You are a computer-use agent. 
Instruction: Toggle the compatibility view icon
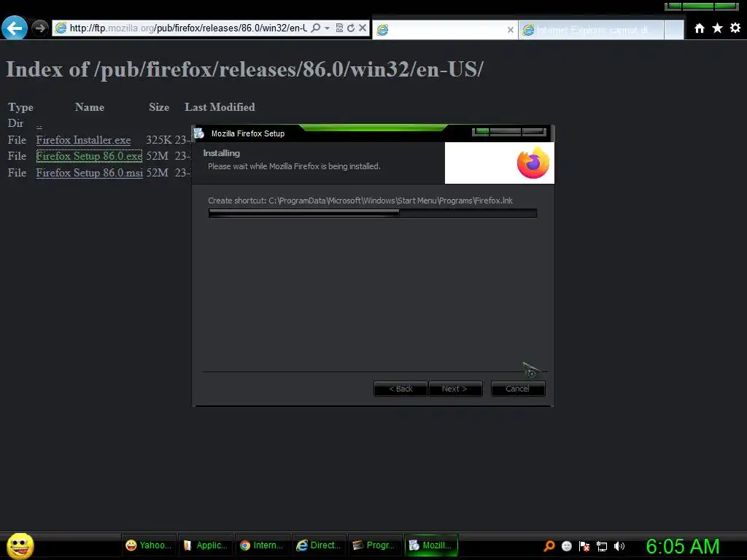click(x=339, y=28)
